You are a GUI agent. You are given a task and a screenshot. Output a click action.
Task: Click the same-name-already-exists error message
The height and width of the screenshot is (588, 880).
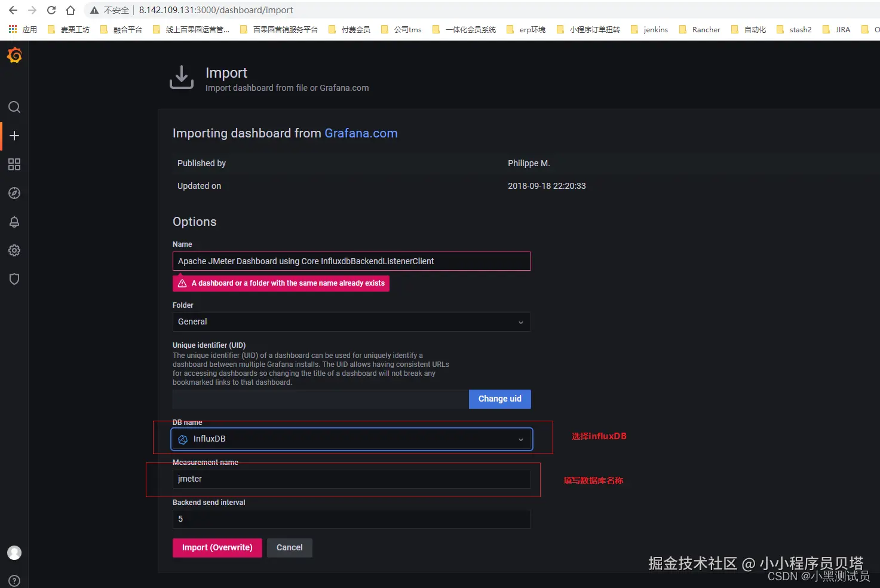281,283
